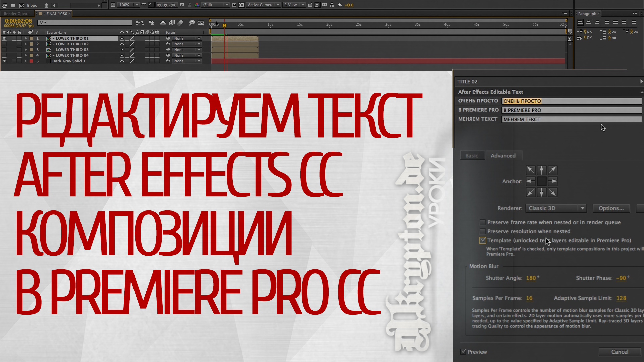
Task: Expand Dark Gray Solid 1 layer triangle
Action: click(26, 61)
